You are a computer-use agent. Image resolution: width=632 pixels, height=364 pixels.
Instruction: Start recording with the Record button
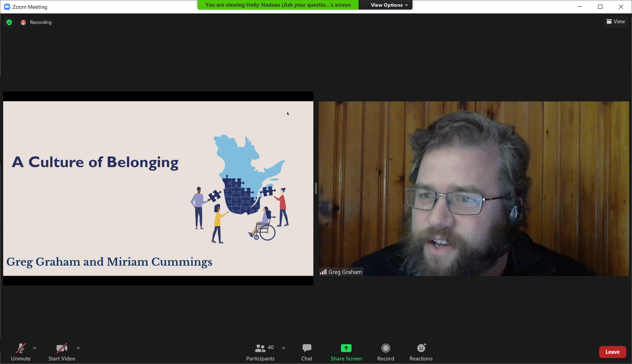385,352
